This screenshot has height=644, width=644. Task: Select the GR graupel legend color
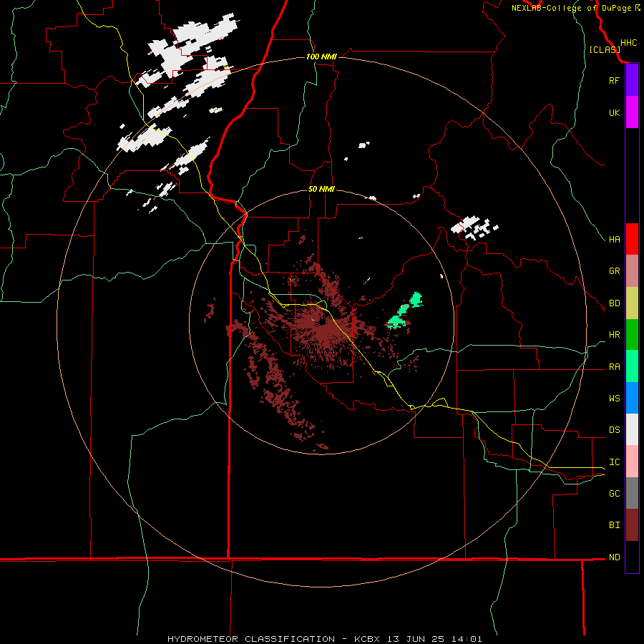(632, 271)
